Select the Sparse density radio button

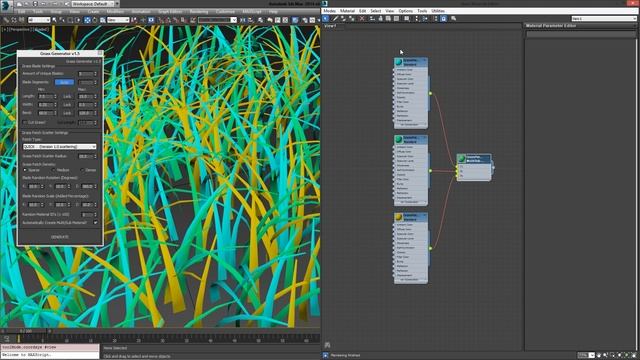(x=25, y=170)
